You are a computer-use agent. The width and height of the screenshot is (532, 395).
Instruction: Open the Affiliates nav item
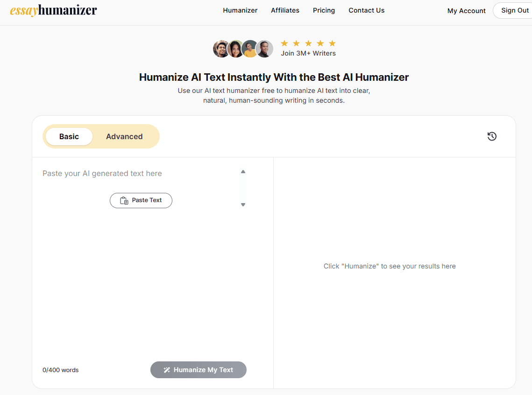(x=285, y=11)
